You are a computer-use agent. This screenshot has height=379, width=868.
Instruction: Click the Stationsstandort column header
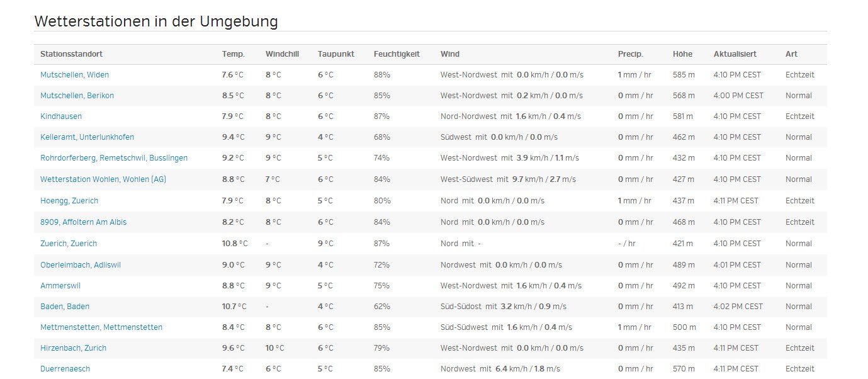click(71, 54)
